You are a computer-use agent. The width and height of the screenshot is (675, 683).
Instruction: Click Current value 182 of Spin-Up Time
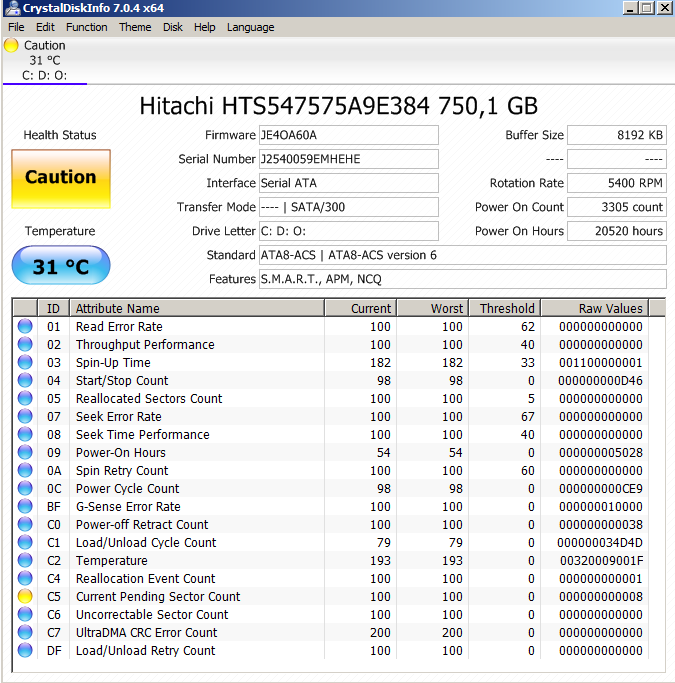click(x=380, y=363)
